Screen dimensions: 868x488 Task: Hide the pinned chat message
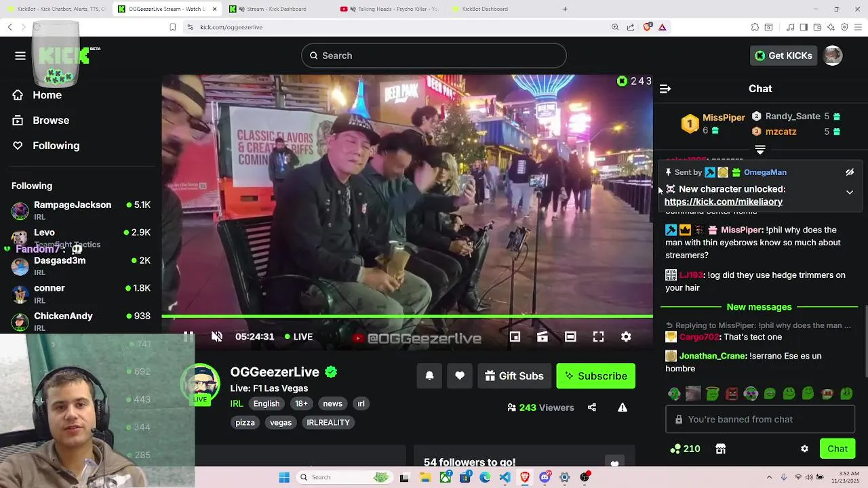pos(850,172)
